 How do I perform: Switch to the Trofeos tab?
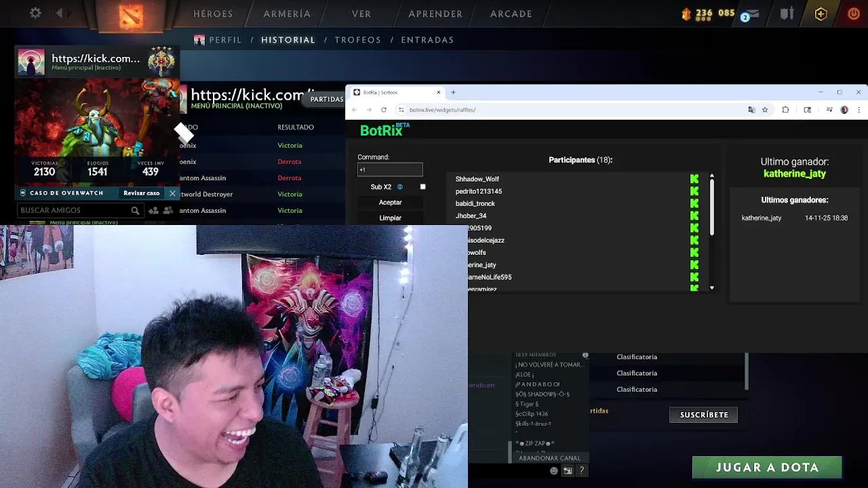(x=358, y=40)
